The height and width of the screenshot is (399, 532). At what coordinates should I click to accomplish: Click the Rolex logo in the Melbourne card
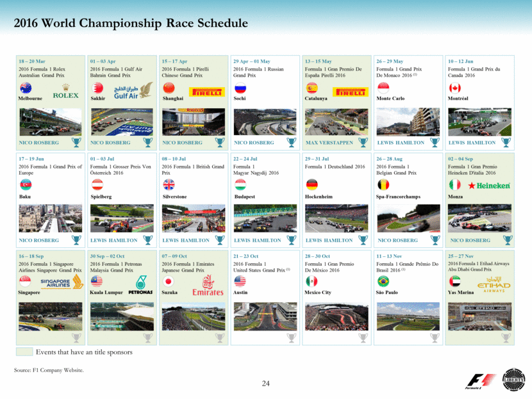66,94
